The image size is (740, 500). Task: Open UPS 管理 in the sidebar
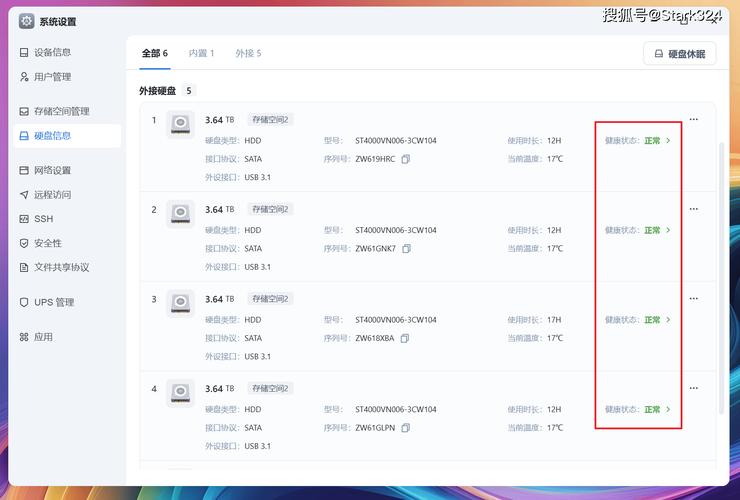tap(47, 302)
